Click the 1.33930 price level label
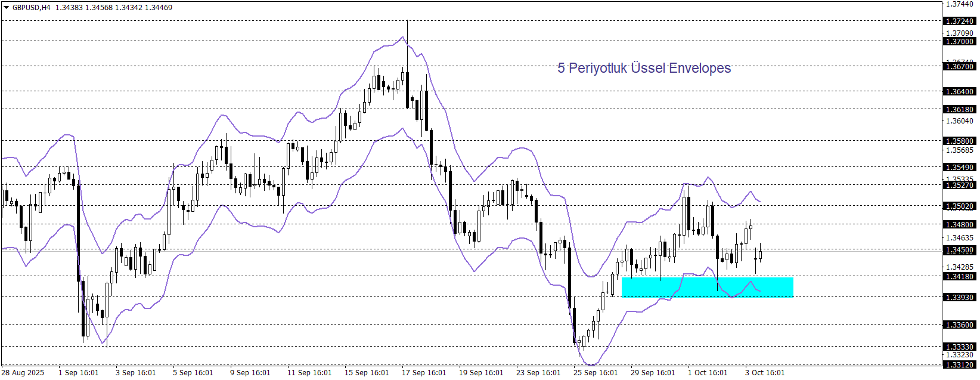980x380 pixels. 960,298
